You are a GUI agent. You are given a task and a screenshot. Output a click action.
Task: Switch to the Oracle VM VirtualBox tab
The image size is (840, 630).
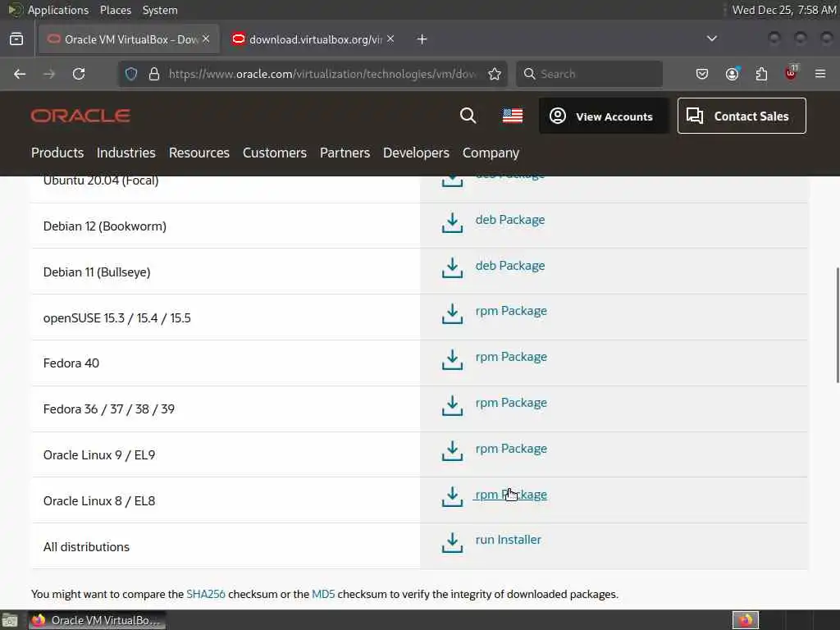click(x=129, y=39)
